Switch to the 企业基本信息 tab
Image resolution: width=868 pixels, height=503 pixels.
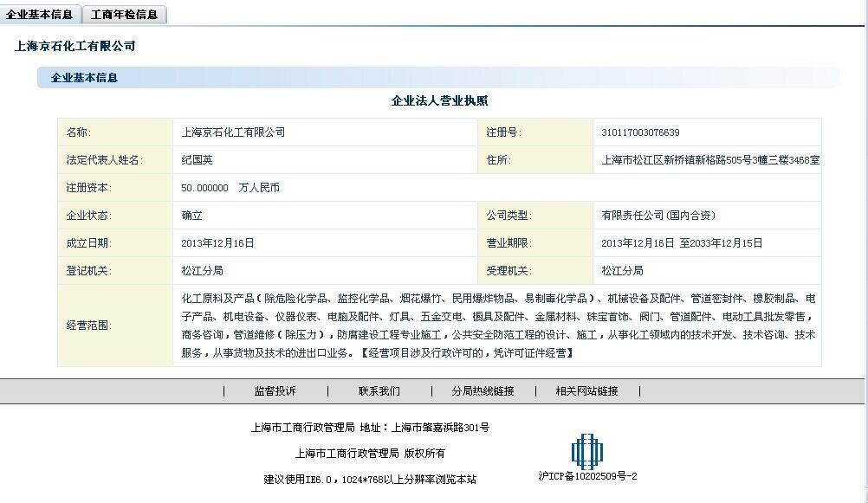tap(40, 14)
